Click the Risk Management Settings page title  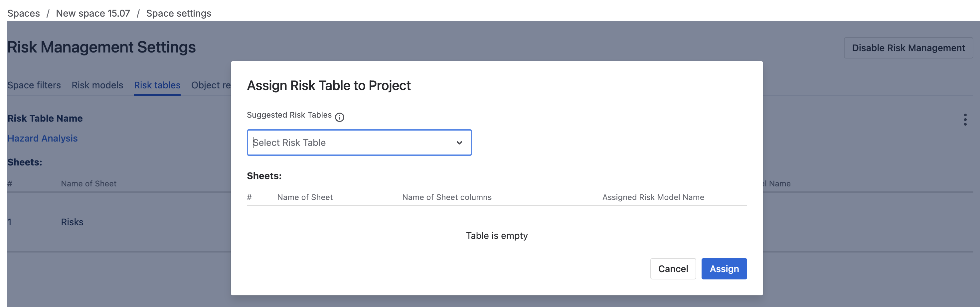pos(101,47)
